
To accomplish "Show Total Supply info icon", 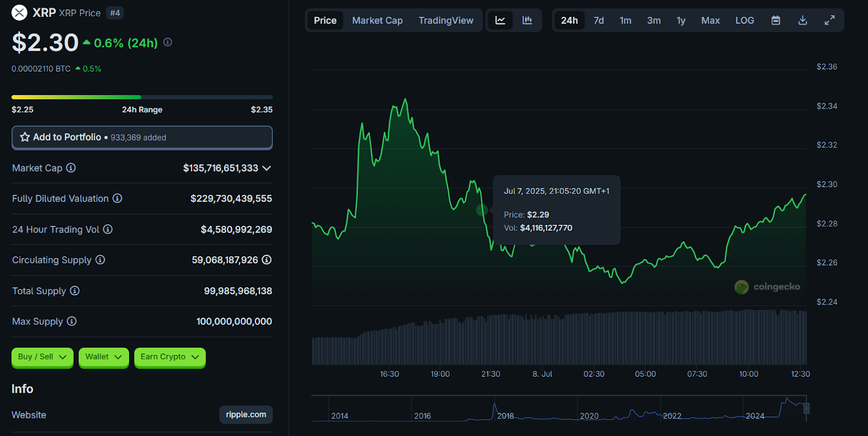I will (x=75, y=290).
